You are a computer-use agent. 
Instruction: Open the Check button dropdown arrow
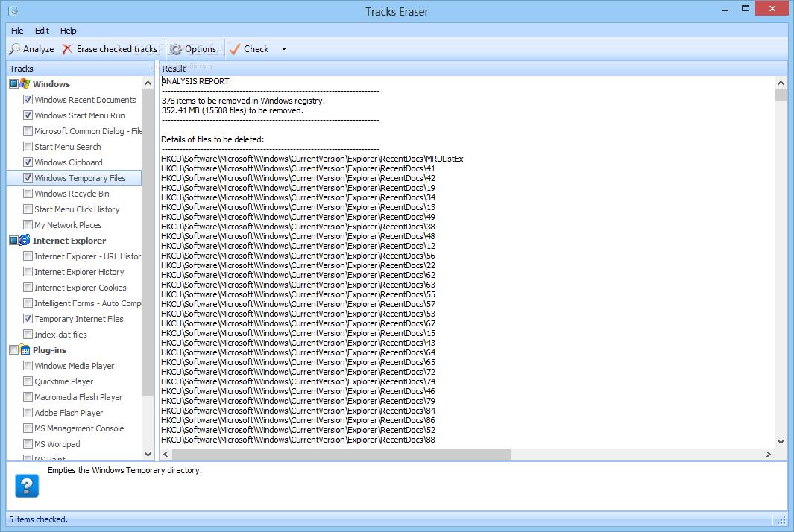(x=283, y=49)
